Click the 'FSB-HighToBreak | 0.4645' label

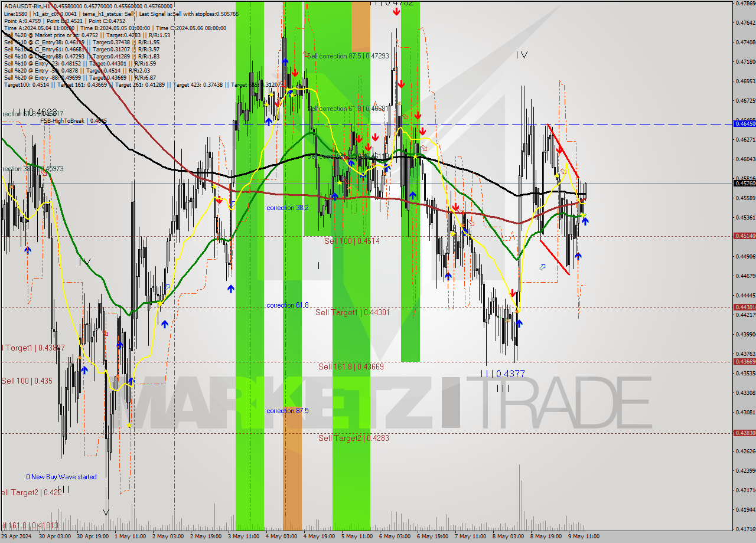coord(74,121)
